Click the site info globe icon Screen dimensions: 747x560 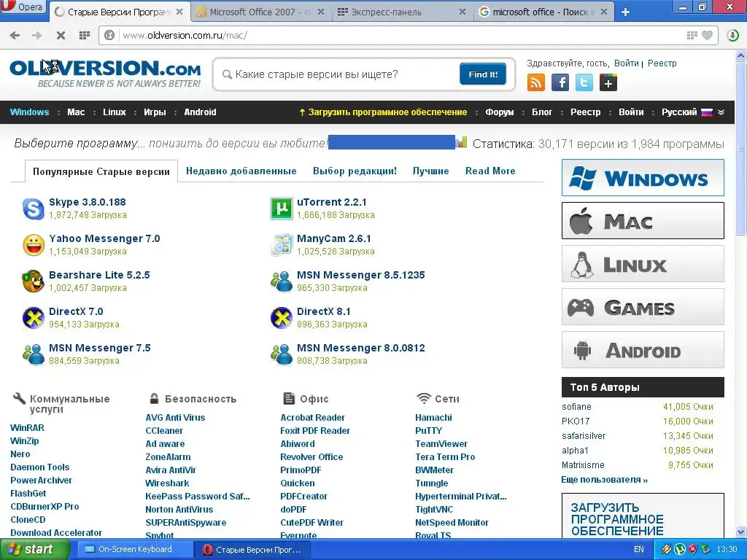[x=109, y=35]
